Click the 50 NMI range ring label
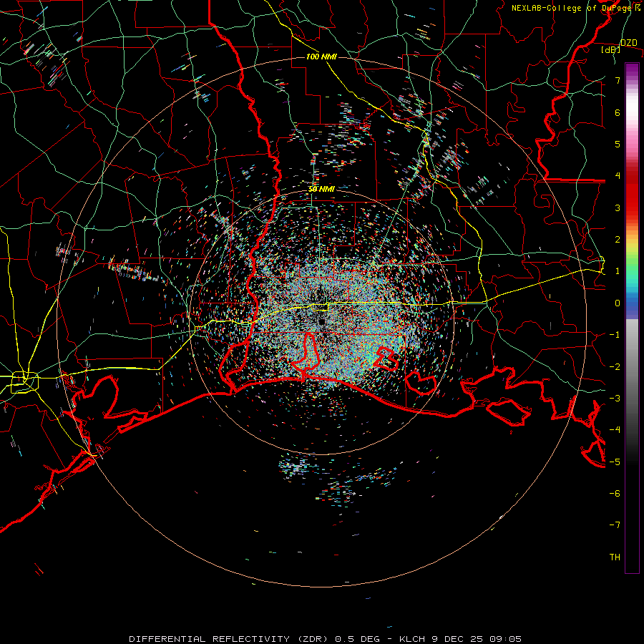 click(x=321, y=189)
